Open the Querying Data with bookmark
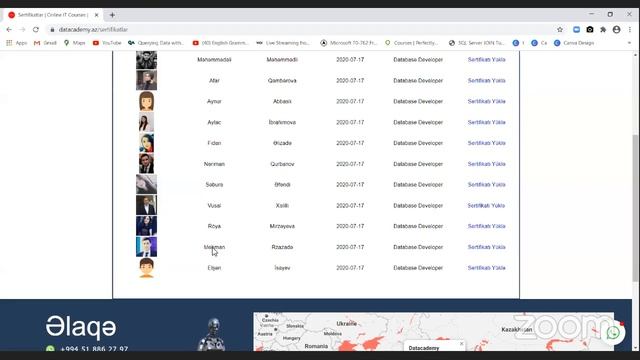 pyautogui.click(x=156, y=43)
